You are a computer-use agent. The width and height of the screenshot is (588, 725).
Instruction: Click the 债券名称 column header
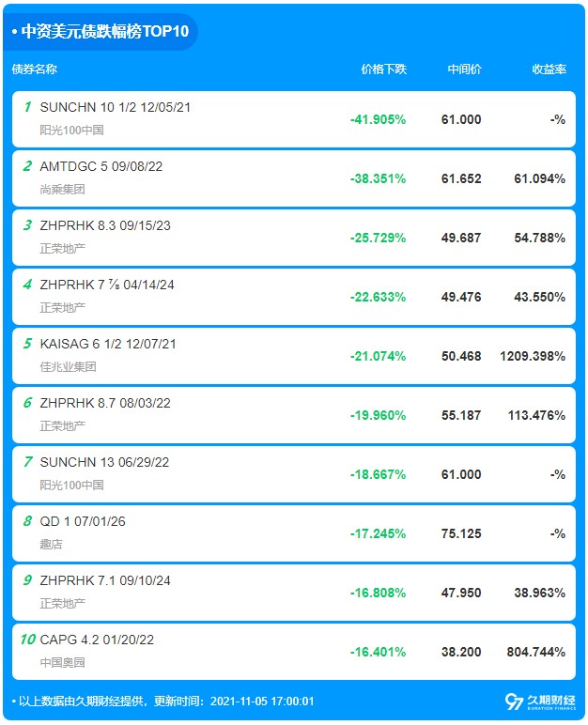35,69
